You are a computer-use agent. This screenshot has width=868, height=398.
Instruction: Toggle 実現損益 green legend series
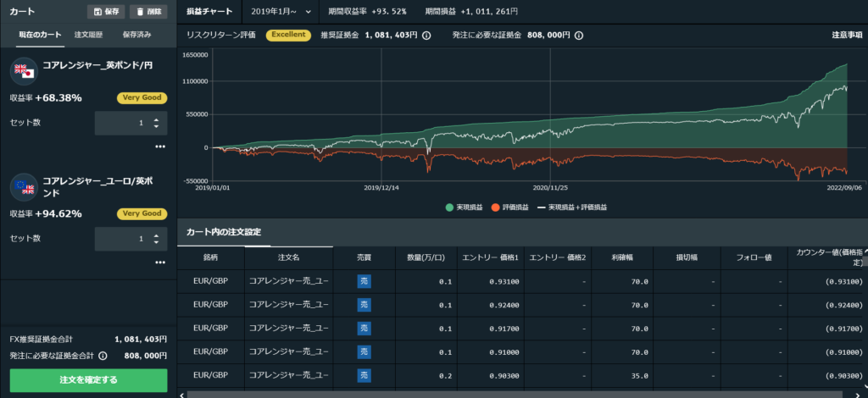[464, 207]
